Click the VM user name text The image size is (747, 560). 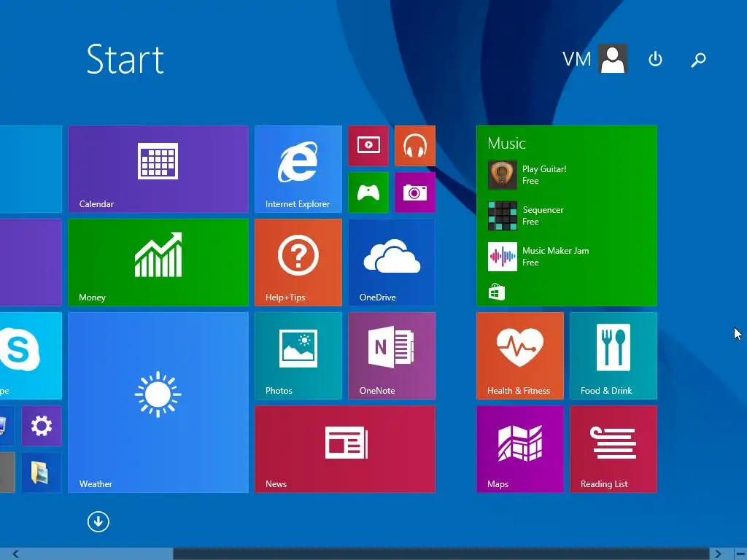(x=576, y=60)
